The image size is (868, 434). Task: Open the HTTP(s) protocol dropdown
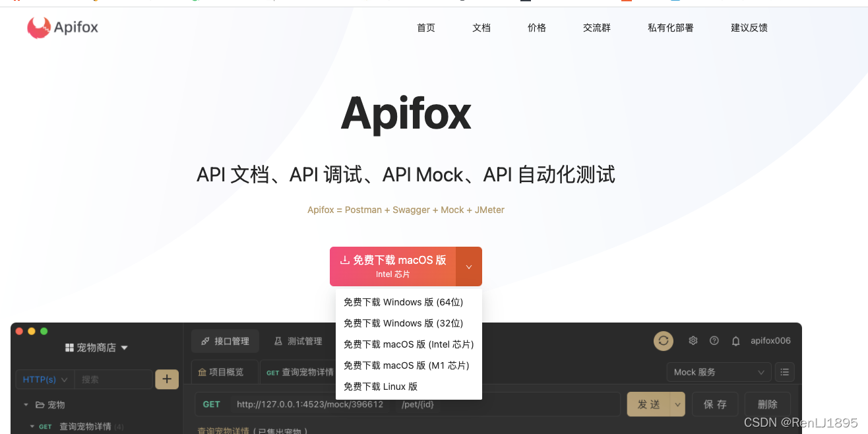[x=45, y=379]
